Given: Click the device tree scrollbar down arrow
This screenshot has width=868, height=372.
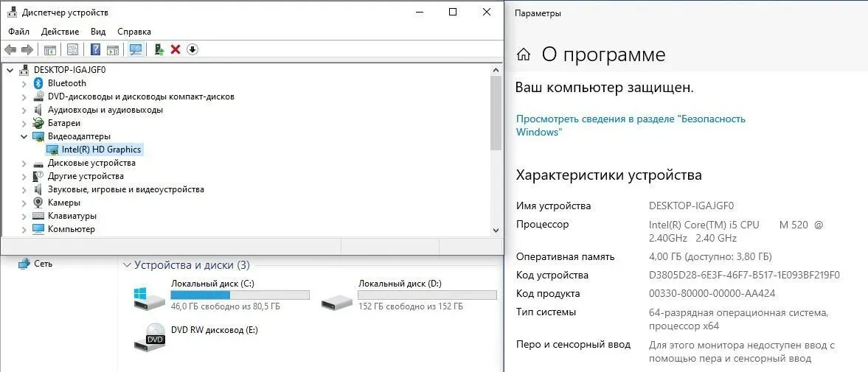Looking at the screenshot, I should coord(496,230).
